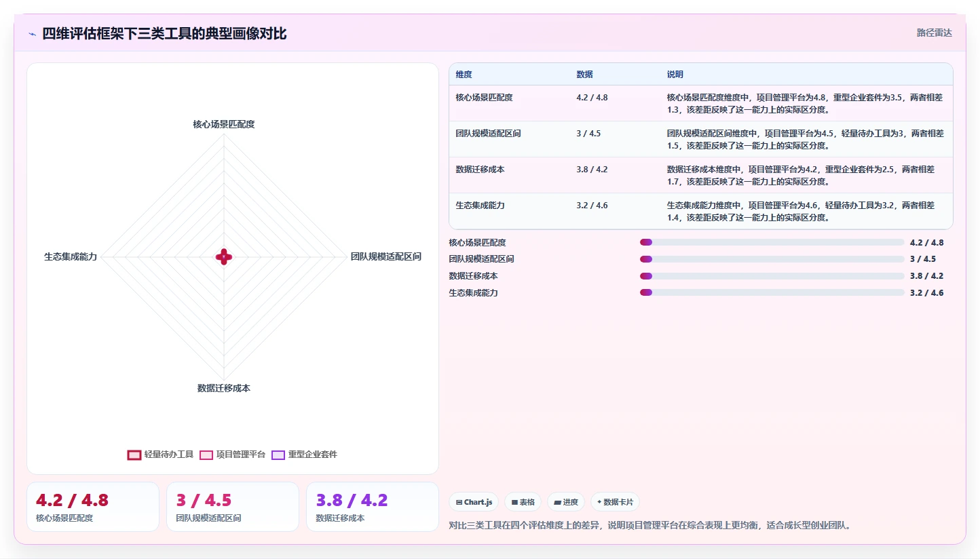Click the 数据 column header
Screen dimensions: 980x559
pos(585,74)
